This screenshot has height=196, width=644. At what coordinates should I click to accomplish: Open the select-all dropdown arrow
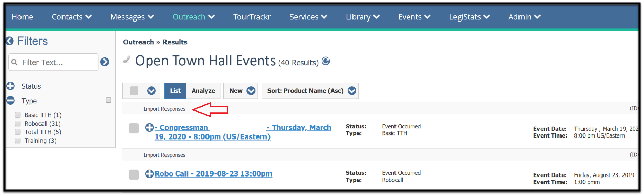point(151,91)
